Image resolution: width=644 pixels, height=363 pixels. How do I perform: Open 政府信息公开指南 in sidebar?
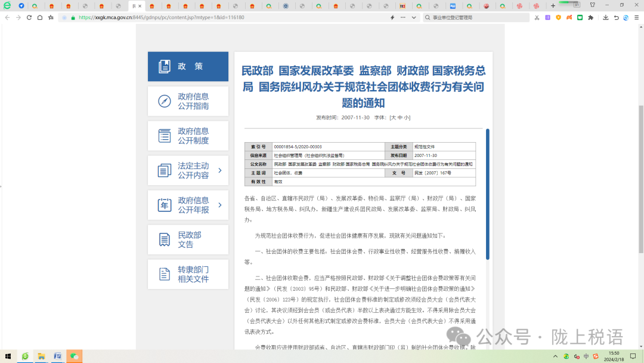188,101
